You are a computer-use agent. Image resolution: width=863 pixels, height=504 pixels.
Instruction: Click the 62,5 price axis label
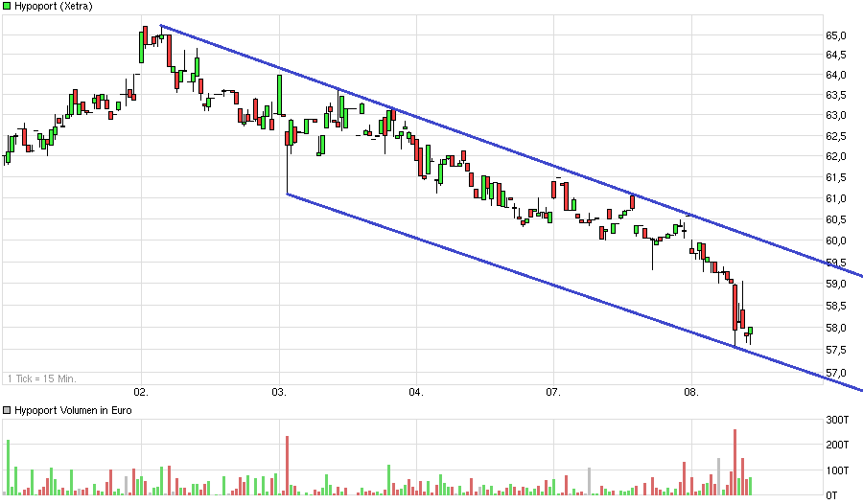pos(836,136)
